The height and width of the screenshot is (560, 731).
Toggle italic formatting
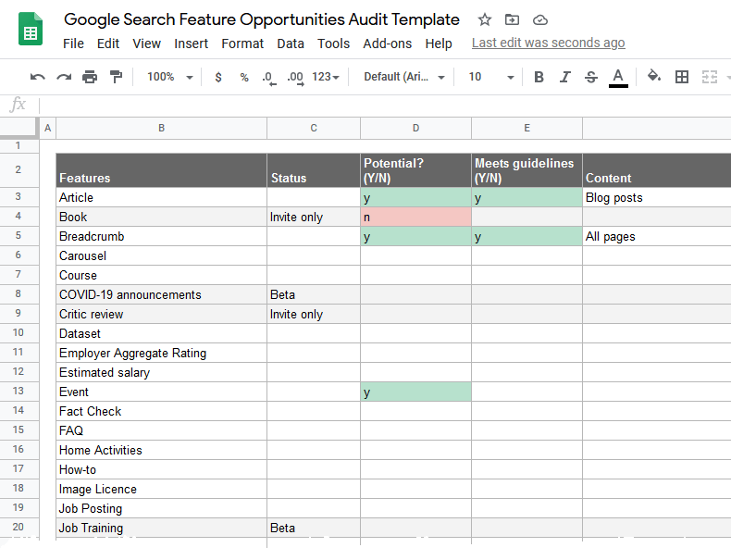point(565,77)
